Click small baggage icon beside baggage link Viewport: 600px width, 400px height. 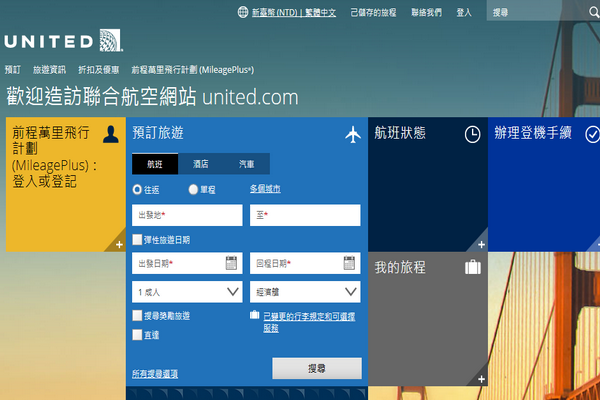[254, 315]
